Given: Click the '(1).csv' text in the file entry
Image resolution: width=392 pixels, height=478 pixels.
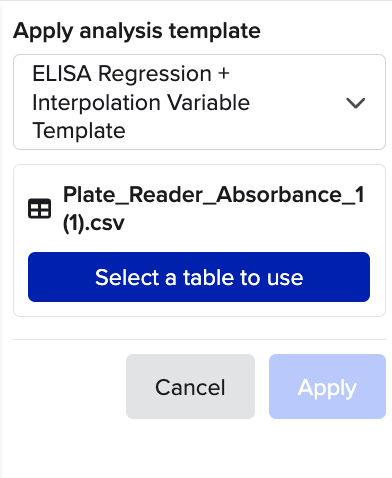Looking at the screenshot, I should 94,223.
